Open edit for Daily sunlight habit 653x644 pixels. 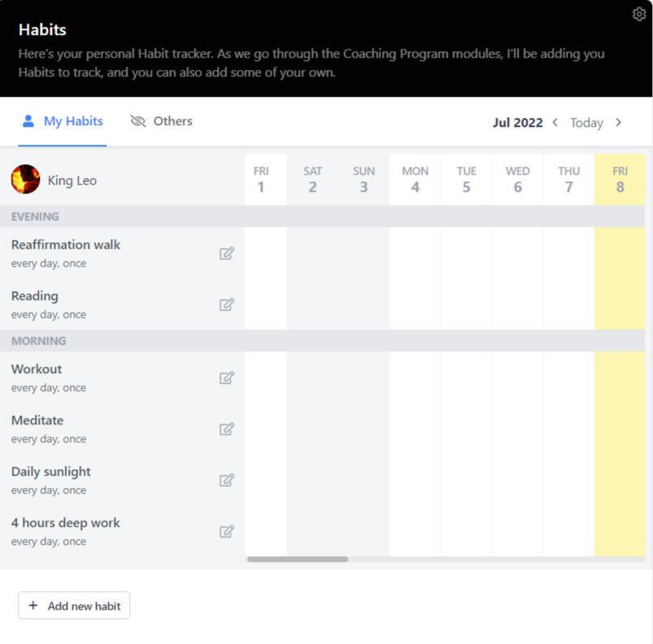[227, 481]
